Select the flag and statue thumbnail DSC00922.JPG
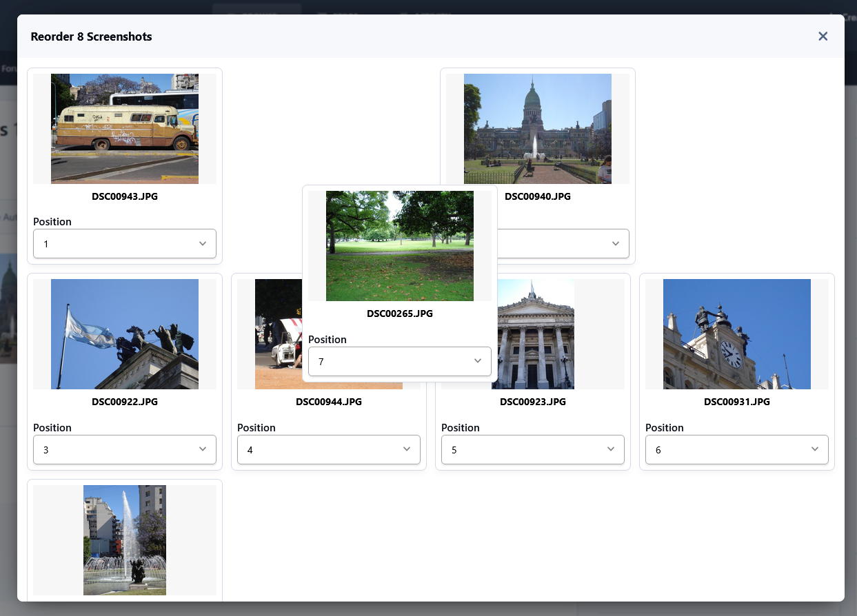 click(x=125, y=334)
